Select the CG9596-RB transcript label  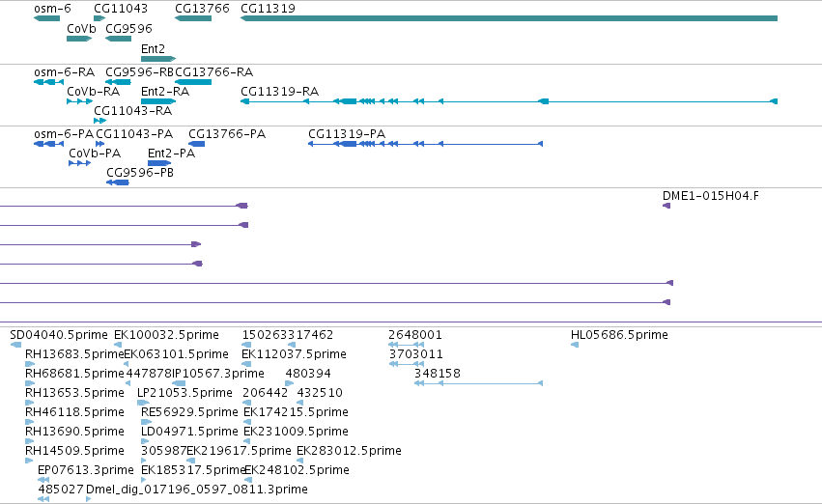tap(139, 71)
